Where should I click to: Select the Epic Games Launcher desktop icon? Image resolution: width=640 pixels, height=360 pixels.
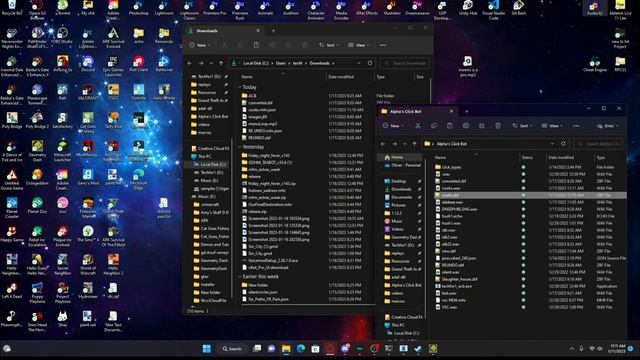pyautogui.click(x=113, y=66)
